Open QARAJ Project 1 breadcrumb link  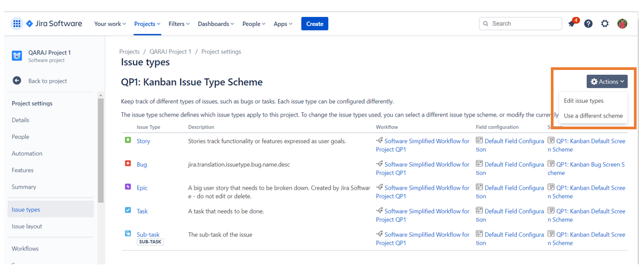[x=170, y=52]
